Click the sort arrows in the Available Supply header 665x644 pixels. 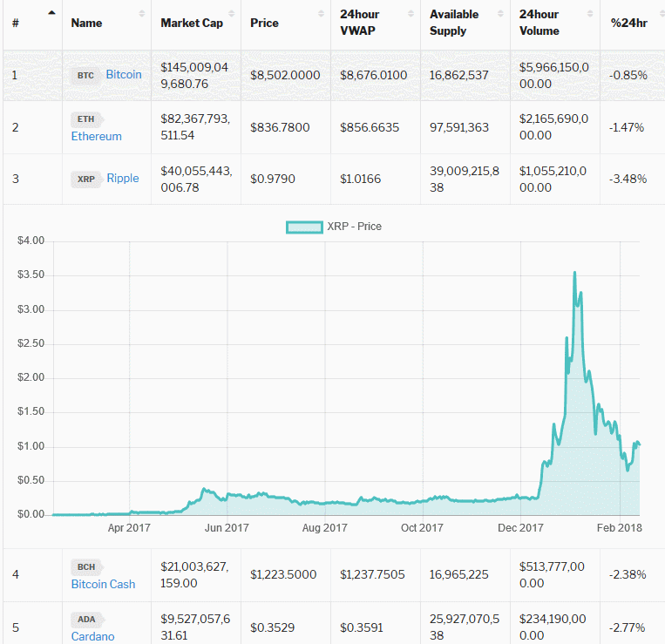coord(500,14)
